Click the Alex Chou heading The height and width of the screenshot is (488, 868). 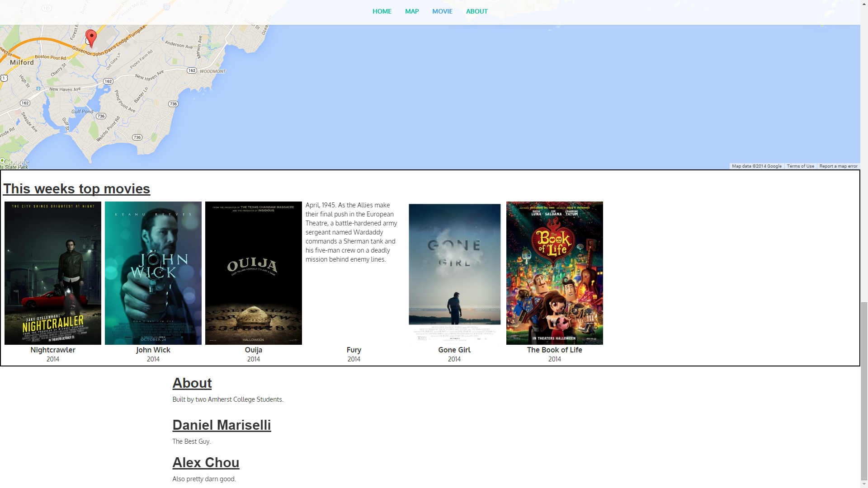click(x=206, y=462)
